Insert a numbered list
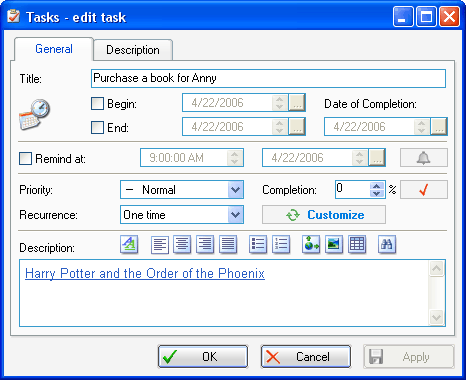This screenshot has width=466, height=380. pyautogui.click(x=281, y=245)
